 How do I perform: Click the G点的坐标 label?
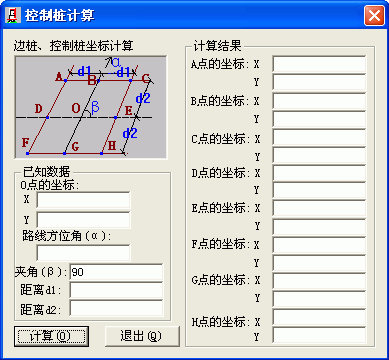point(220,280)
